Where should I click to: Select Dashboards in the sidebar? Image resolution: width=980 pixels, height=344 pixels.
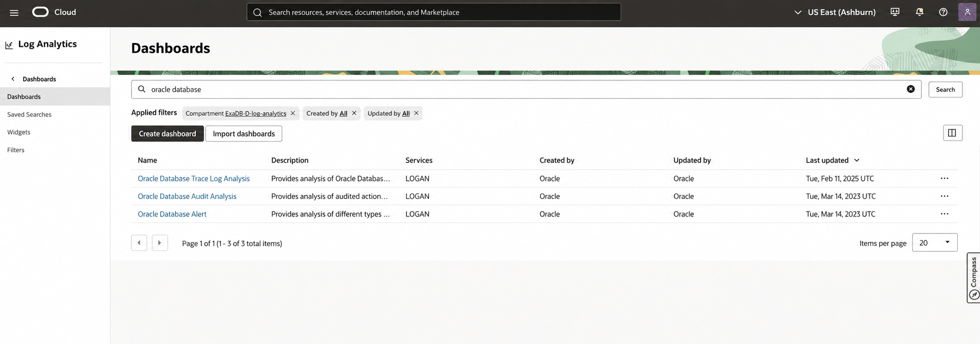55,96
